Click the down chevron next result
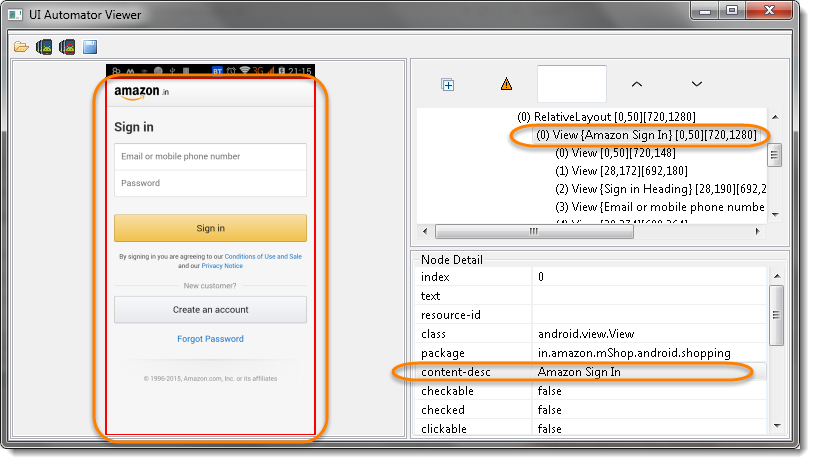 (696, 84)
